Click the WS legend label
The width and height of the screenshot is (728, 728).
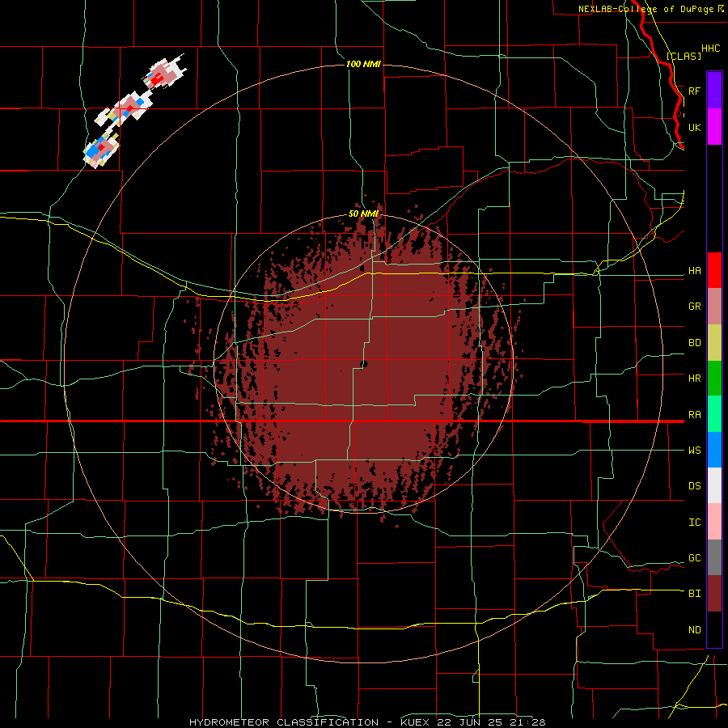(694, 451)
